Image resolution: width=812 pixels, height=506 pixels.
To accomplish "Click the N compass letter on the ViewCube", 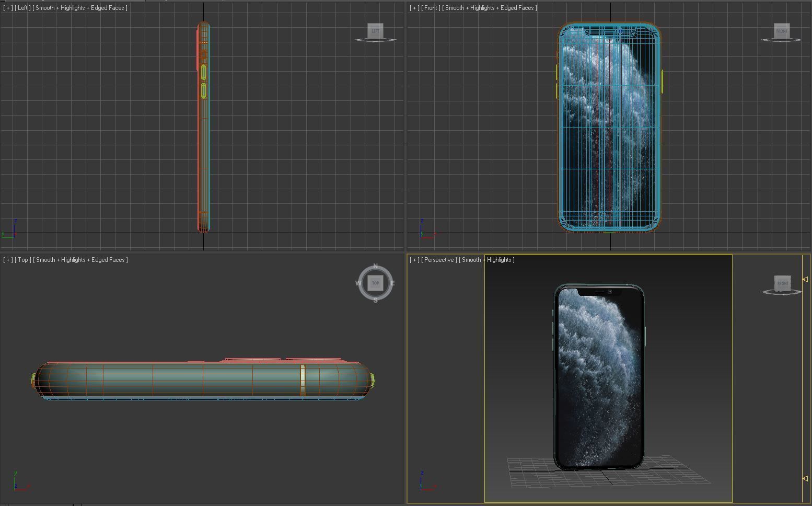I will (375, 266).
